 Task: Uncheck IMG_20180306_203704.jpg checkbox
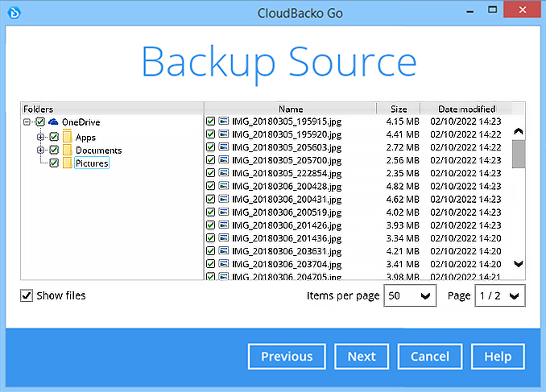click(210, 263)
